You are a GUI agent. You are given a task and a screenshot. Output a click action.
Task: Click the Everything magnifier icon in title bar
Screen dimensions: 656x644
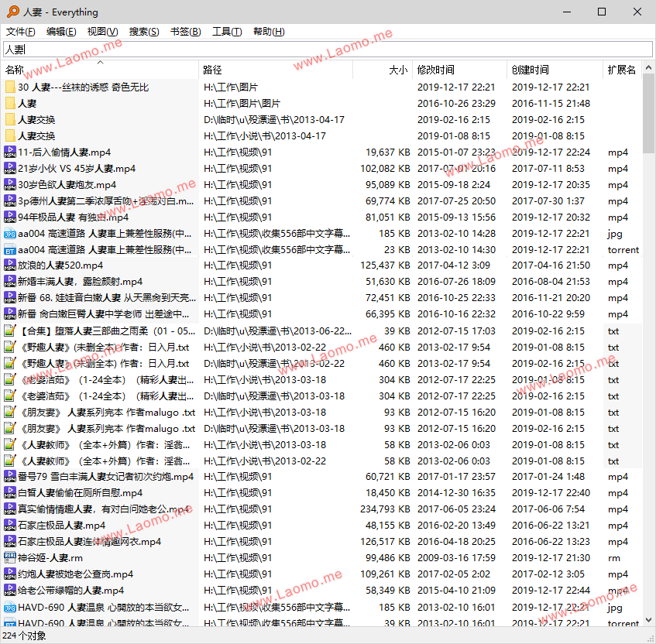[x=13, y=12]
